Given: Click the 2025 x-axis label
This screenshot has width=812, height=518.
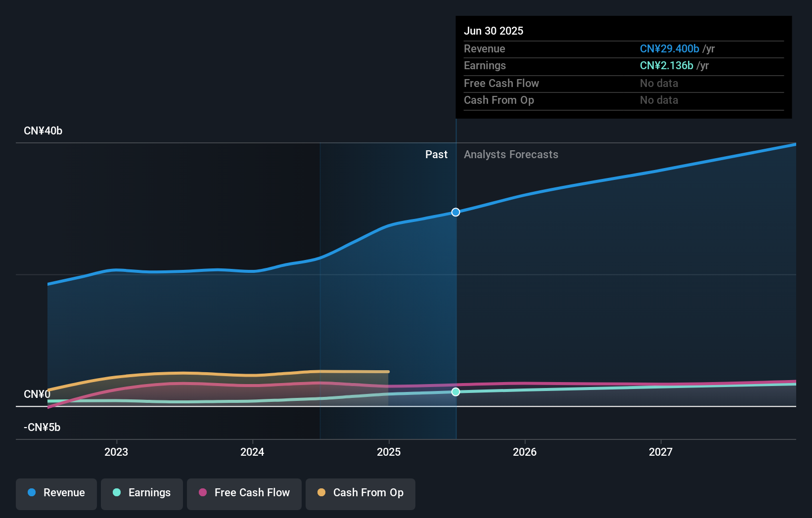Looking at the screenshot, I should pyautogui.click(x=389, y=452).
